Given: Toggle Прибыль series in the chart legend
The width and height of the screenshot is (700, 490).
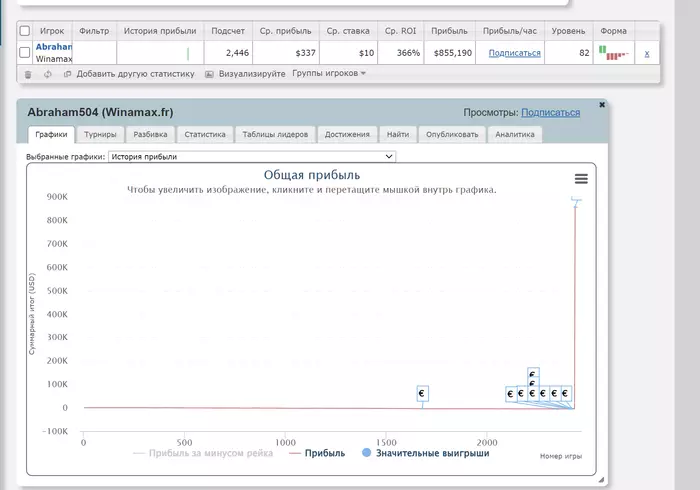Looking at the screenshot, I should click(317, 453).
